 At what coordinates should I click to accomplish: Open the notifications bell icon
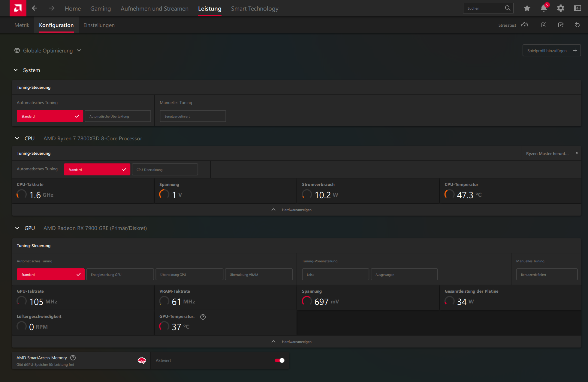(x=544, y=8)
